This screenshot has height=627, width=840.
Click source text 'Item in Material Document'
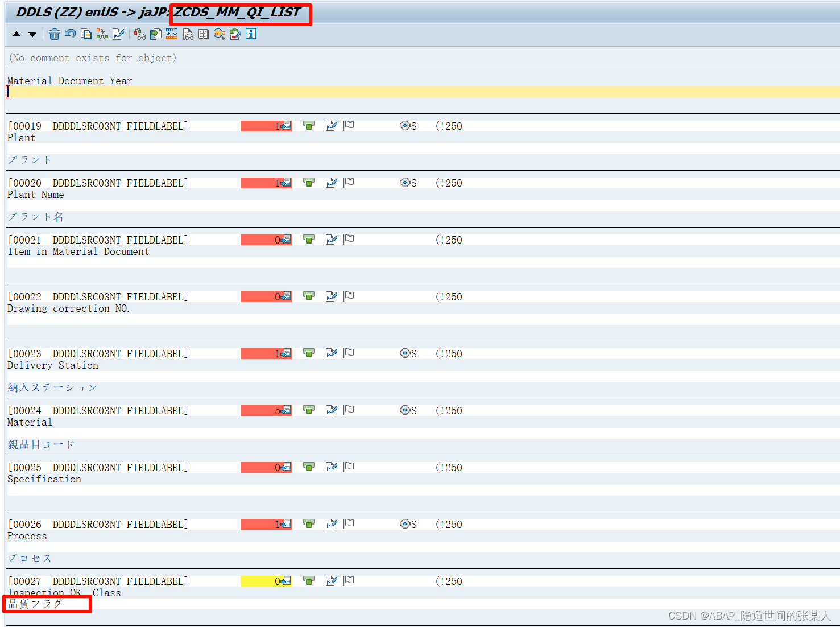click(78, 251)
